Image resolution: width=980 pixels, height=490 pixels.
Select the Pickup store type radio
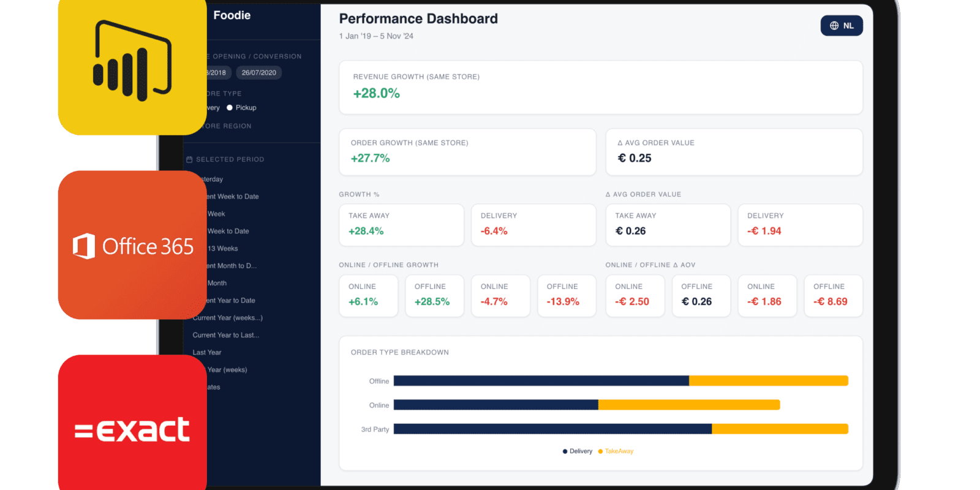click(230, 108)
